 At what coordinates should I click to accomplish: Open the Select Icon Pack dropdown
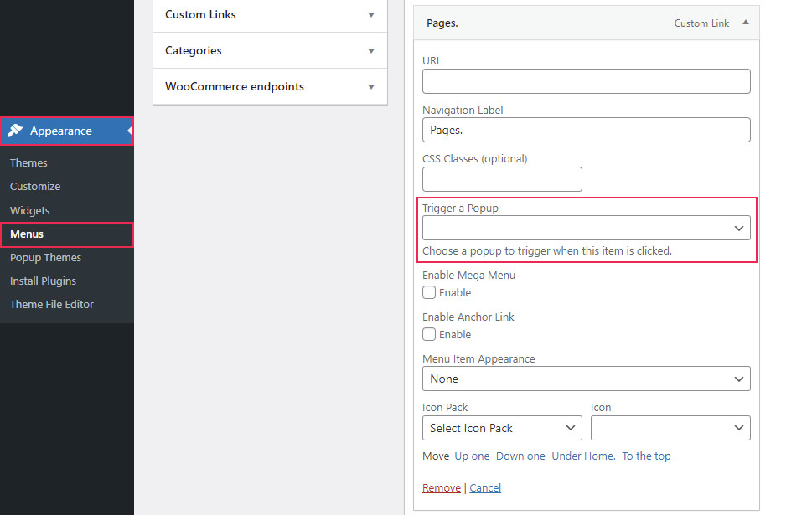coord(502,428)
